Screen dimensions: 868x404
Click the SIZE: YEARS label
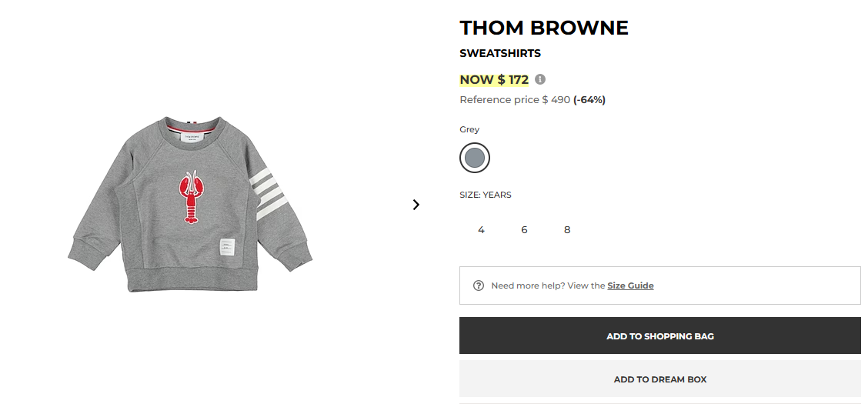click(486, 195)
